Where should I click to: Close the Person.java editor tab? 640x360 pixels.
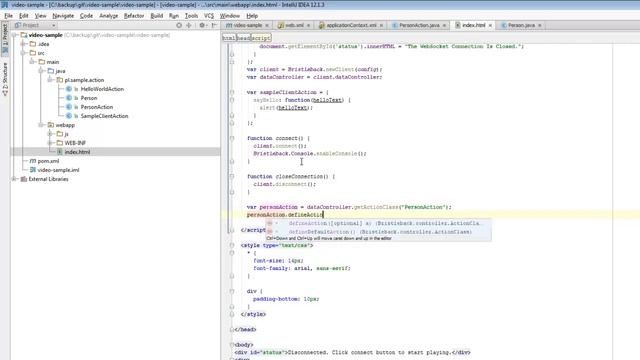coord(540,25)
